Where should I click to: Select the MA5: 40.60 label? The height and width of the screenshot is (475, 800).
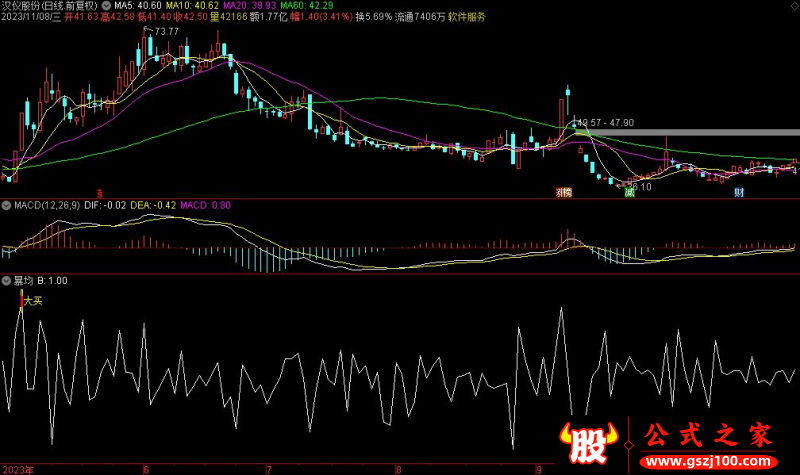click(138, 6)
